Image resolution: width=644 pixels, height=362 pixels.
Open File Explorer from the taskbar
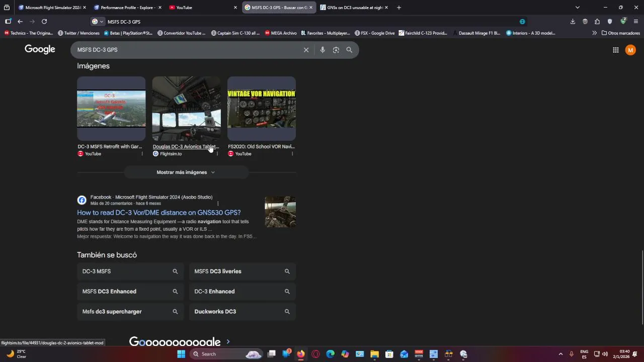(374, 354)
